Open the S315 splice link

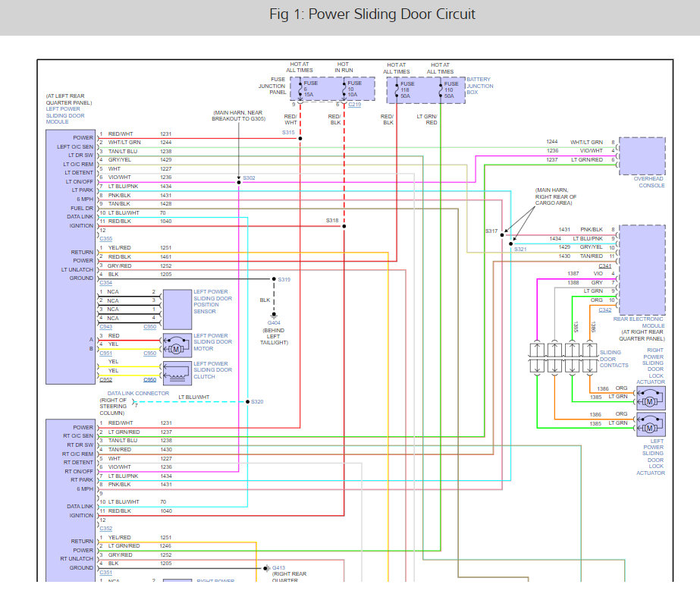(288, 133)
